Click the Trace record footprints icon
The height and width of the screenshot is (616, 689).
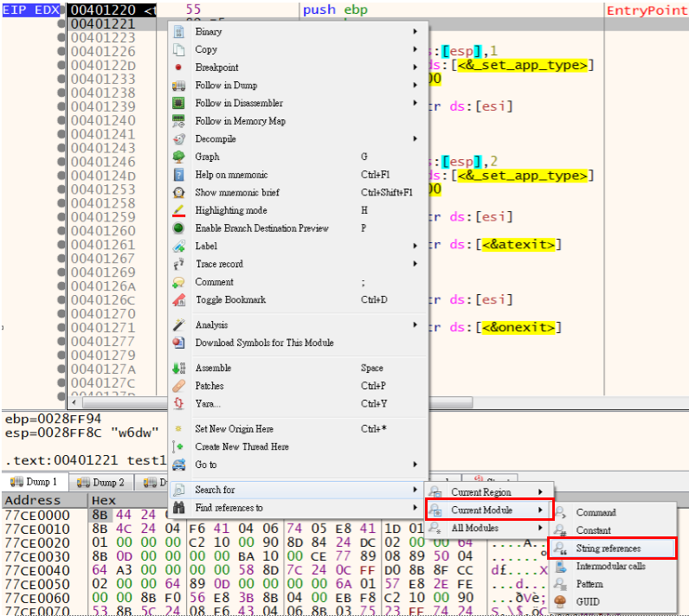pyautogui.click(x=178, y=264)
